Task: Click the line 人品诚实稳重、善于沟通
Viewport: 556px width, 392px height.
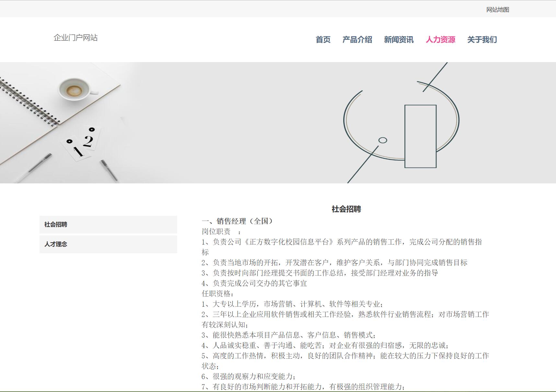Action: pyautogui.click(x=325, y=345)
